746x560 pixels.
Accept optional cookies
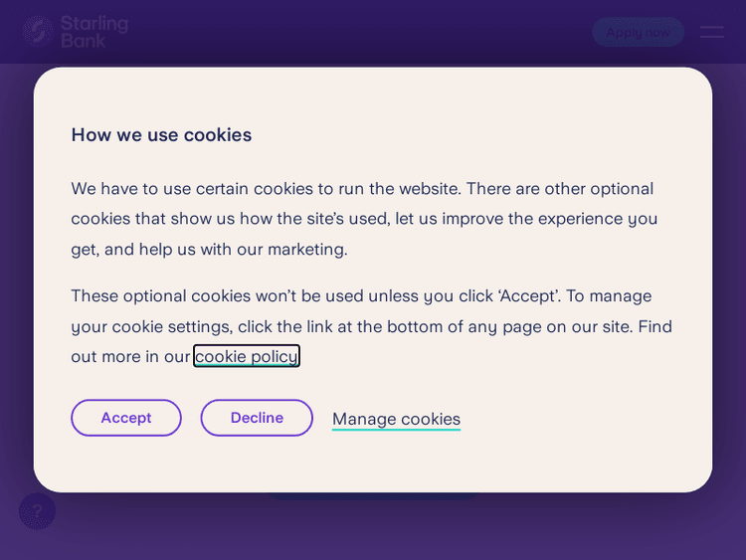tap(126, 418)
